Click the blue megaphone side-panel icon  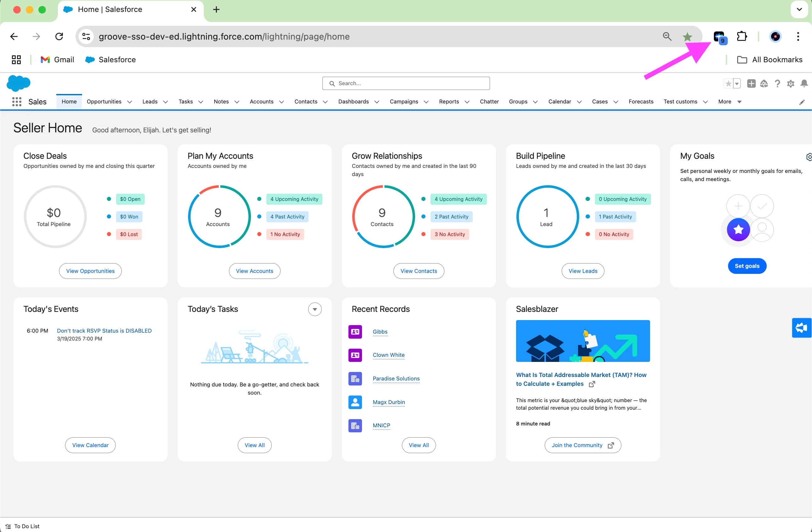coord(801,328)
